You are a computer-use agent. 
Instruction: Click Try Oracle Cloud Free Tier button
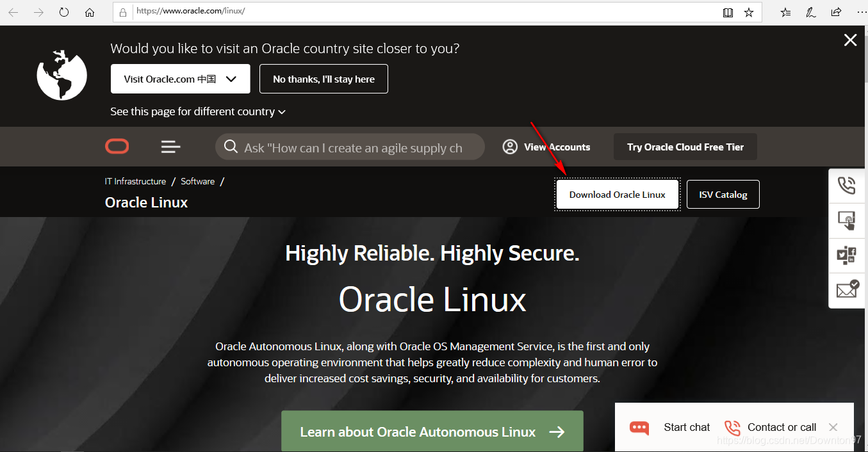(685, 147)
